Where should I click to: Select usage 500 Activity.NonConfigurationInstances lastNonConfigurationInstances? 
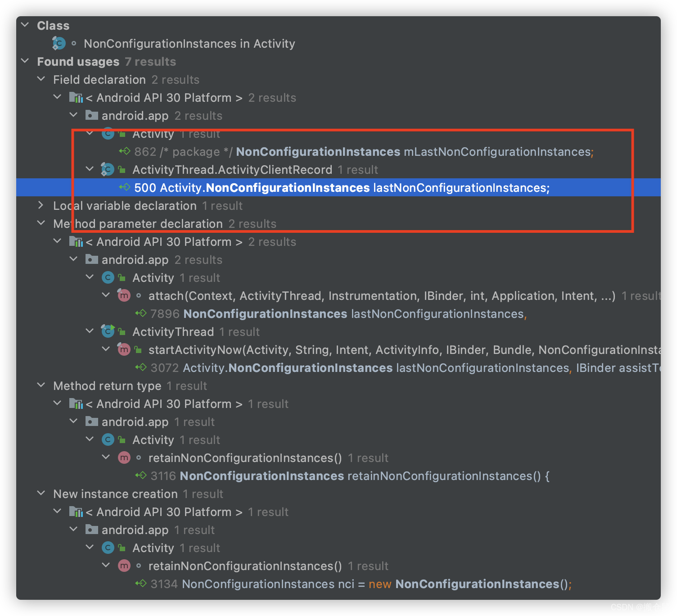(x=338, y=187)
